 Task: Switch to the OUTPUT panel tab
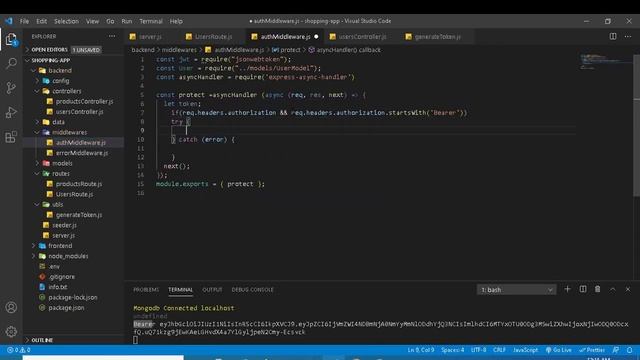point(212,289)
